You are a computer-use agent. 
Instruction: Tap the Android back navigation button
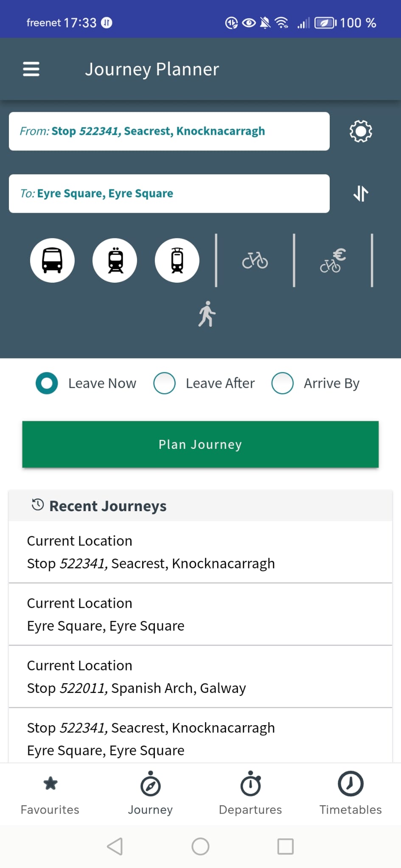tap(115, 846)
